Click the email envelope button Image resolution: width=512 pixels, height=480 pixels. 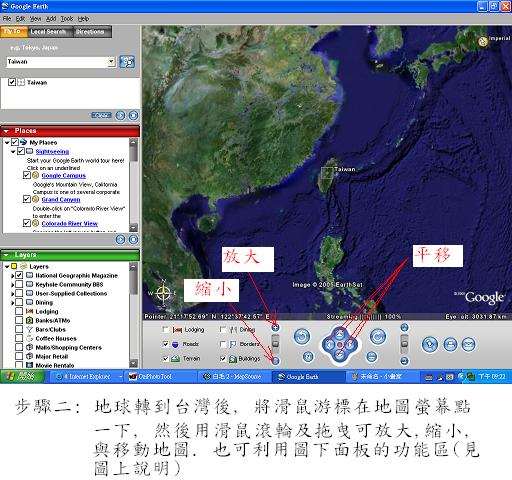(x=469, y=344)
